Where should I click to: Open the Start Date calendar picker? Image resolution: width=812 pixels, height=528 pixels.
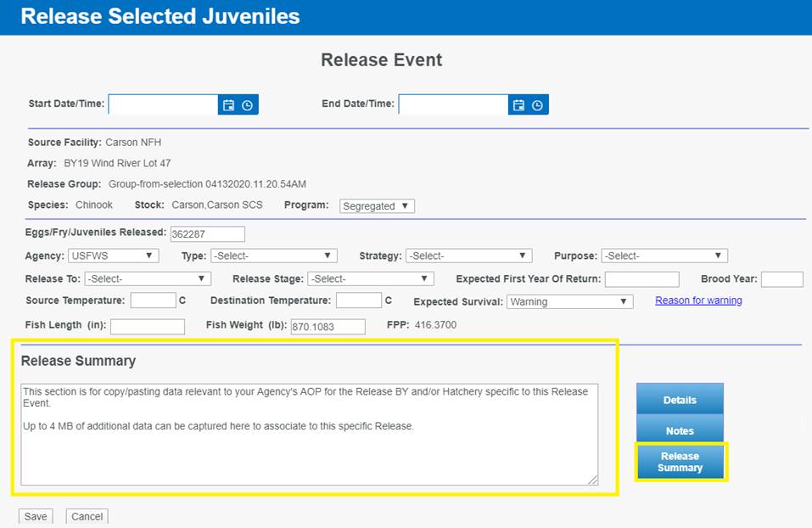point(228,105)
